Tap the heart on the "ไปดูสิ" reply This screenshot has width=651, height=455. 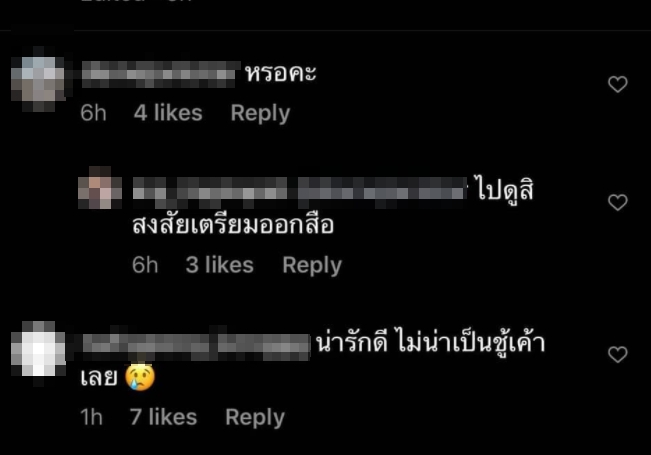(617, 202)
